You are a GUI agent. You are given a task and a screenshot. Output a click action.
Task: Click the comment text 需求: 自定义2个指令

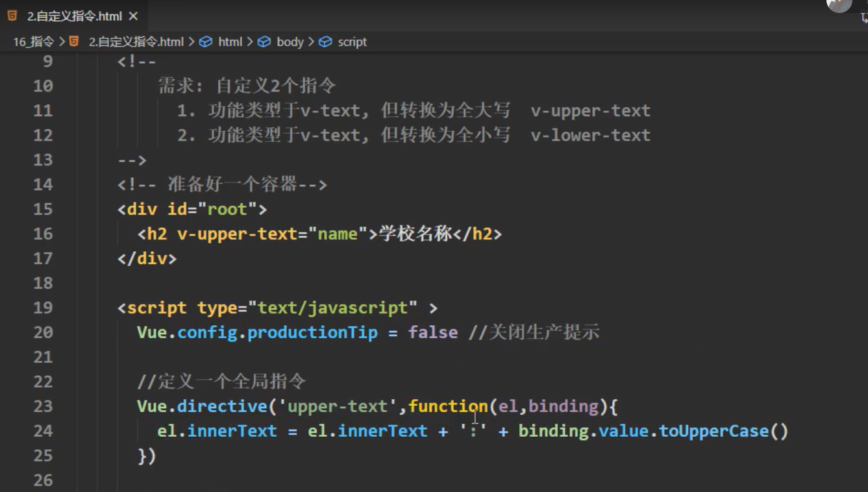coord(247,86)
